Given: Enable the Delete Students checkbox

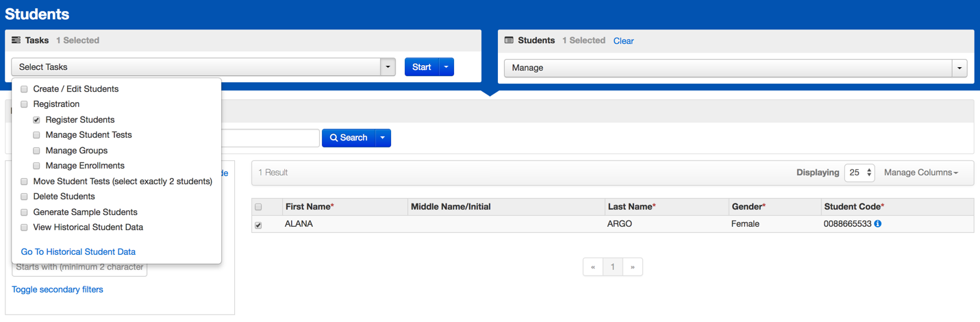Looking at the screenshot, I should tap(25, 197).
